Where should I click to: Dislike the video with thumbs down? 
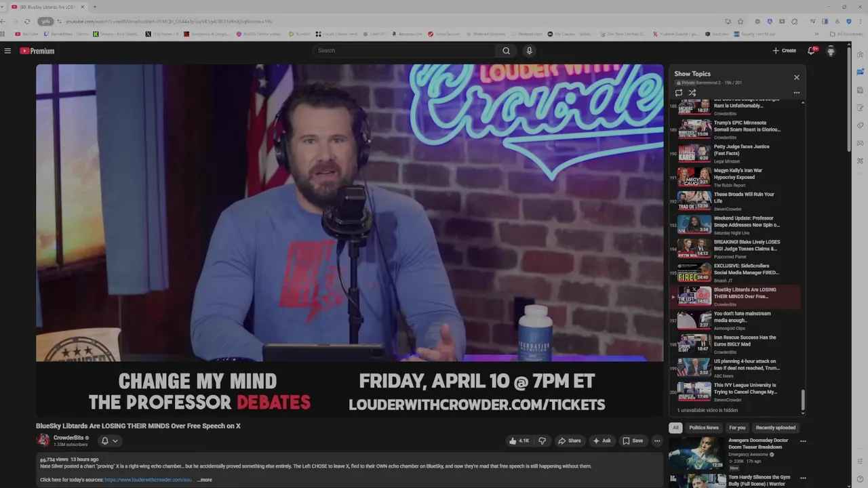click(542, 441)
